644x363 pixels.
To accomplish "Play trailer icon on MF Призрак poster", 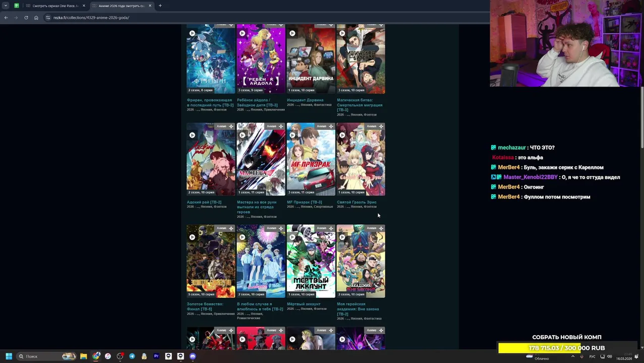I will tap(292, 135).
